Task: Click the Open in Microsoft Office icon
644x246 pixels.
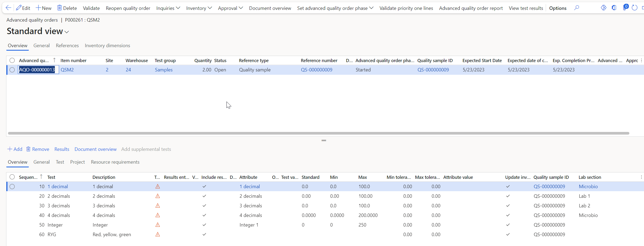Action: tap(614, 8)
